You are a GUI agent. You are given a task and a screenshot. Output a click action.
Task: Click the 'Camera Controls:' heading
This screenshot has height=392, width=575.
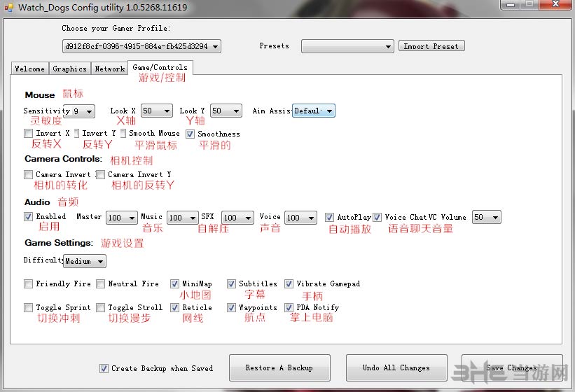(64, 159)
